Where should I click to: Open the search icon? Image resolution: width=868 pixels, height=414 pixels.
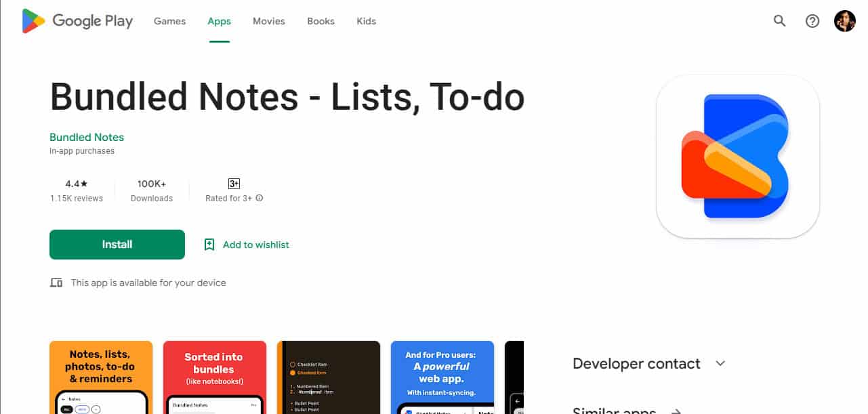tap(780, 21)
